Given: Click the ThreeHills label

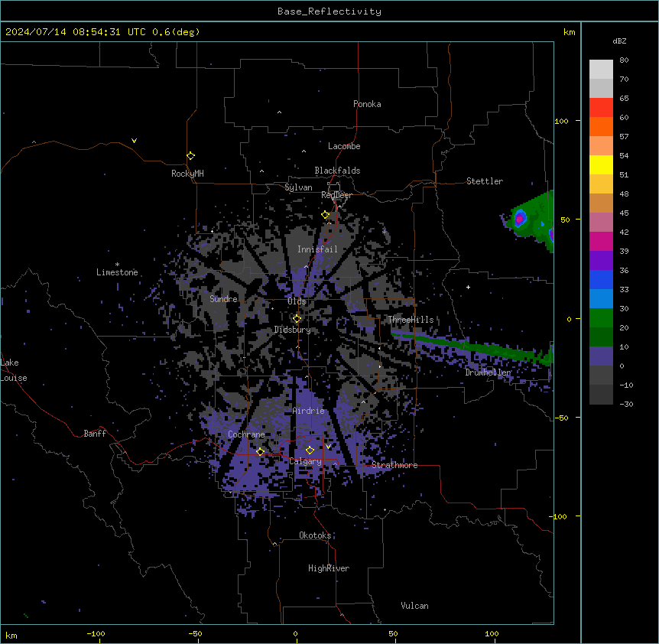Looking at the screenshot, I should click(x=411, y=320).
